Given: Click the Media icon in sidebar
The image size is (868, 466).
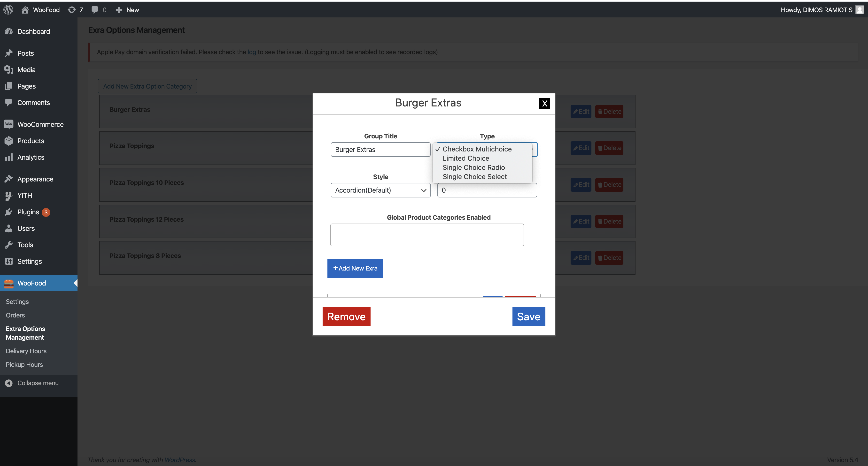Looking at the screenshot, I should click(x=9, y=70).
